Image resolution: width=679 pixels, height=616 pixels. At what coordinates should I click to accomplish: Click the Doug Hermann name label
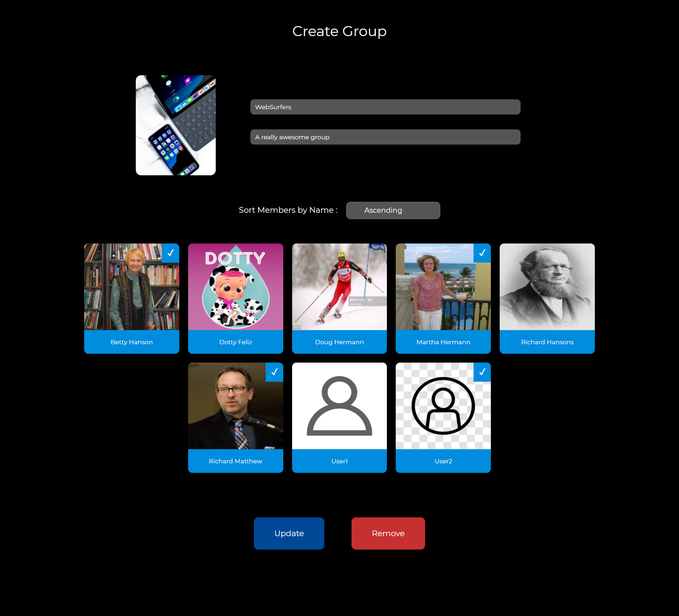pyautogui.click(x=339, y=342)
